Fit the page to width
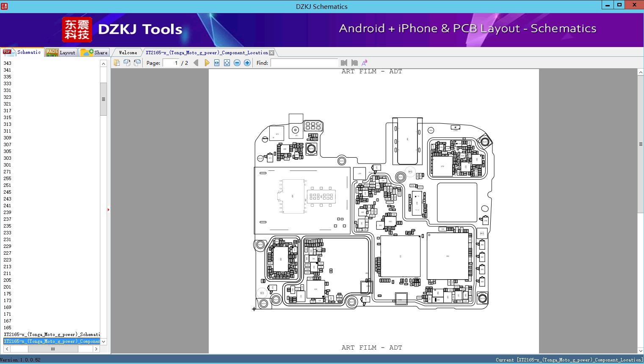The image size is (644, 364). [217, 63]
